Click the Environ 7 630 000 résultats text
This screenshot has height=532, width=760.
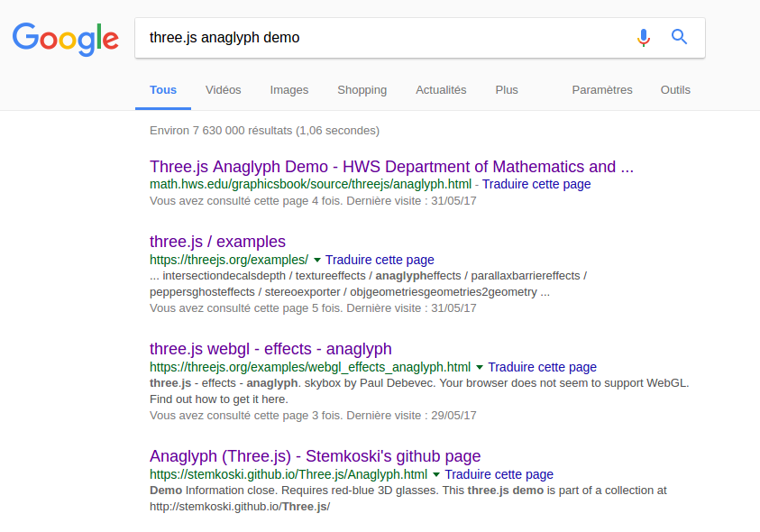[x=265, y=131]
